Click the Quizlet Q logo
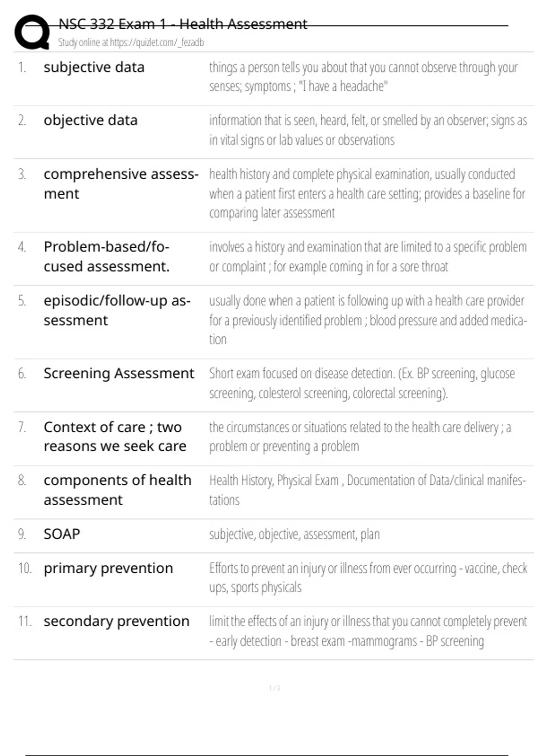 32,32
